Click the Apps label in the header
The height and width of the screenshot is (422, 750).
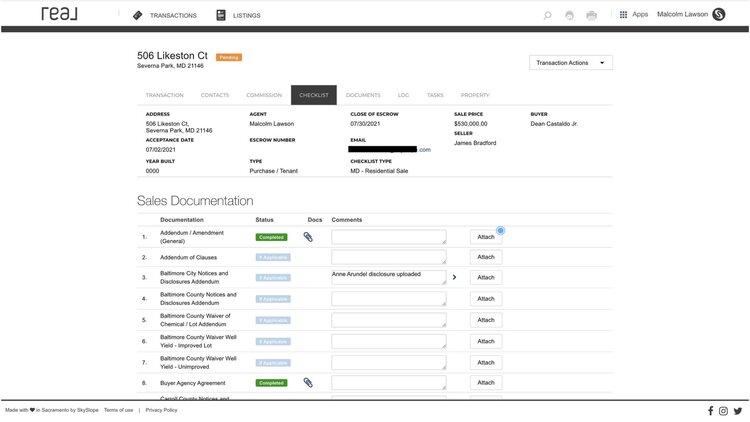tap(640, 14)
